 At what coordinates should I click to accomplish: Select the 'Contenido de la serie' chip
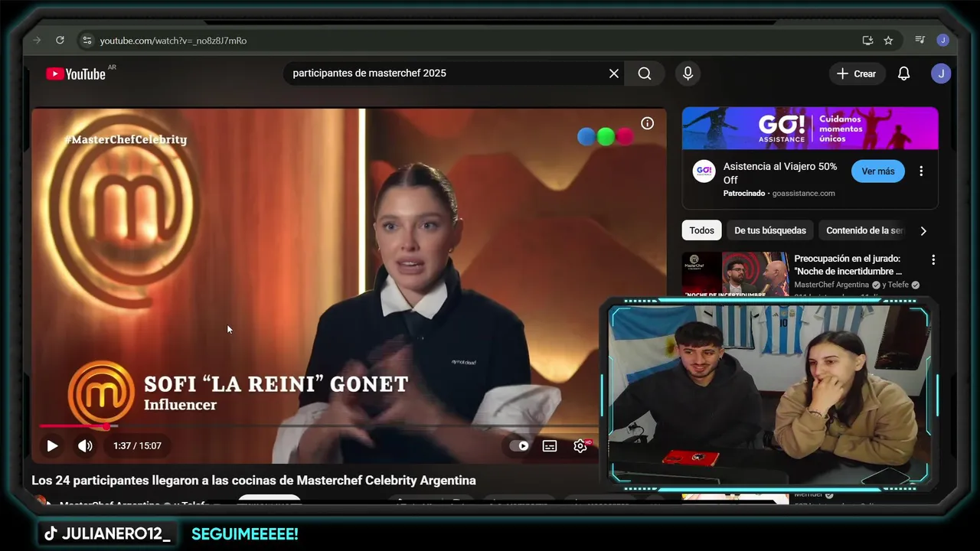click(863, 230)
